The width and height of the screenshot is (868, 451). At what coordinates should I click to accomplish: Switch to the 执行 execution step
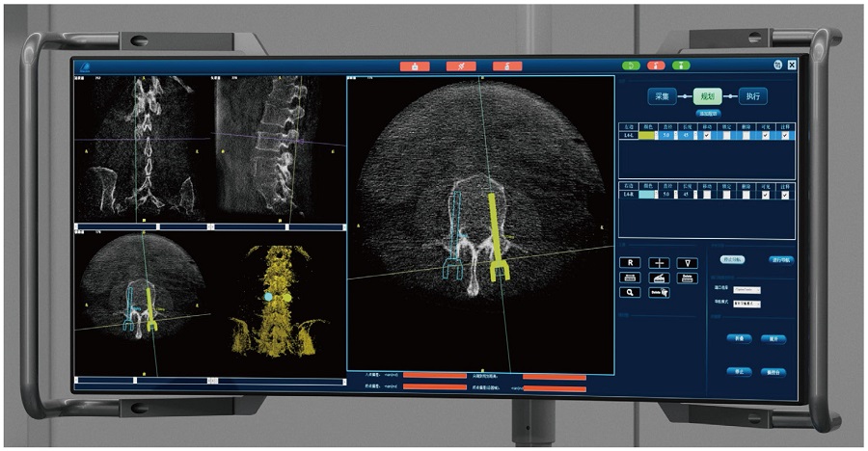click(x=753, y=96)
